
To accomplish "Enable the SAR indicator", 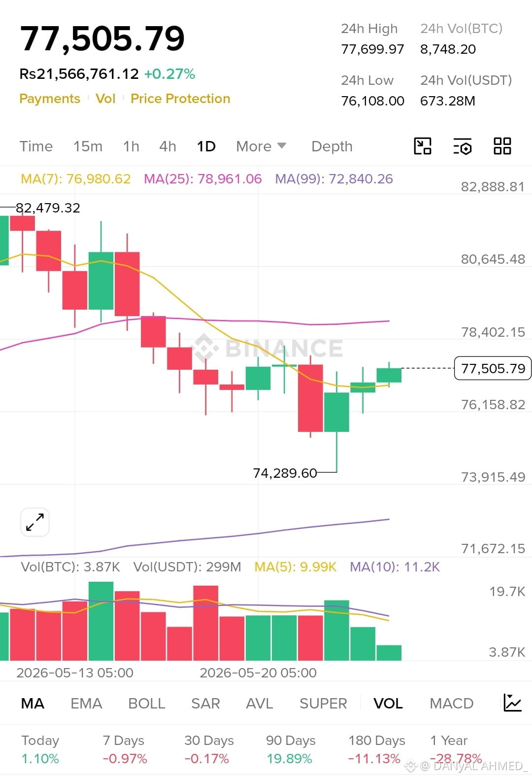I will pyautogui.click(x=205, y=704).
